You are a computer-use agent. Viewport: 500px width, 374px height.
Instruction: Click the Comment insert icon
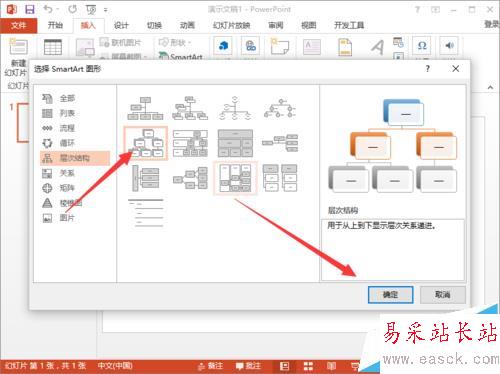click(x=280, y=46)
